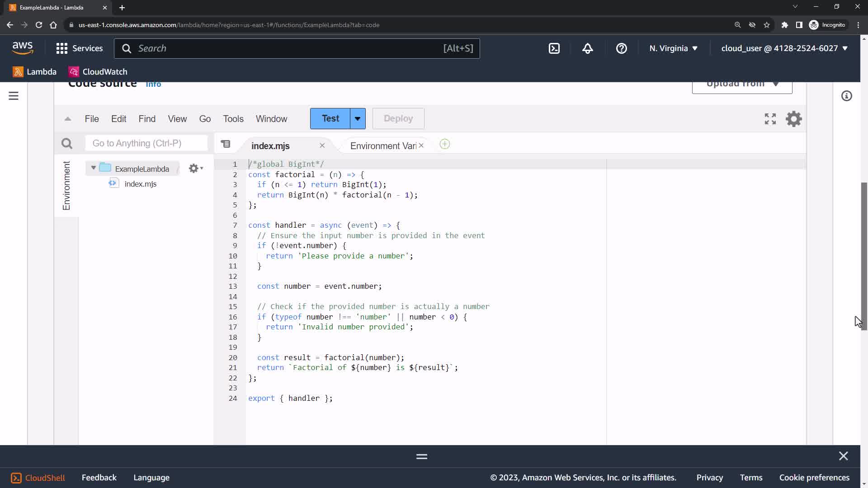
Task: Click the magnifier search icon in the Environment panel
Action: [x=67, y=144]
